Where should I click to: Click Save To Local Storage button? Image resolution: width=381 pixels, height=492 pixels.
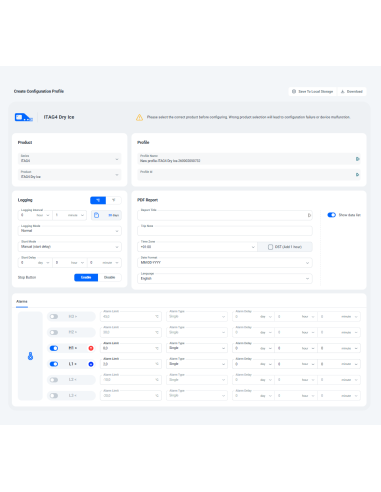(x=312, y=91)
